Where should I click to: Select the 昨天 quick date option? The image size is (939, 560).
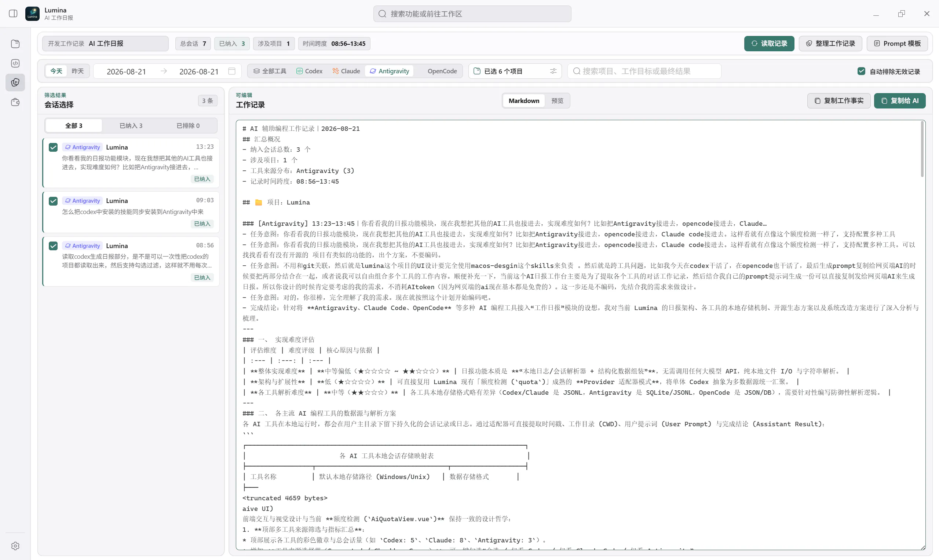(x=78, y=71)
